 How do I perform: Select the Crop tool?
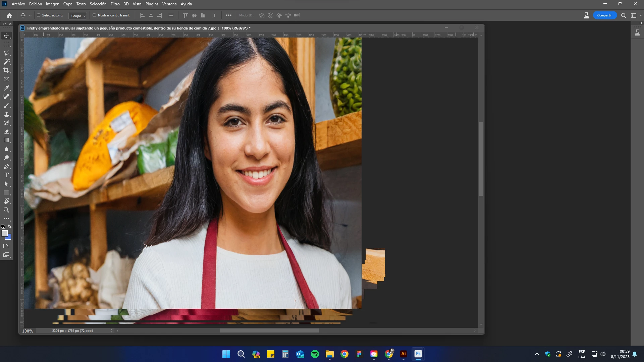[6, 71]
